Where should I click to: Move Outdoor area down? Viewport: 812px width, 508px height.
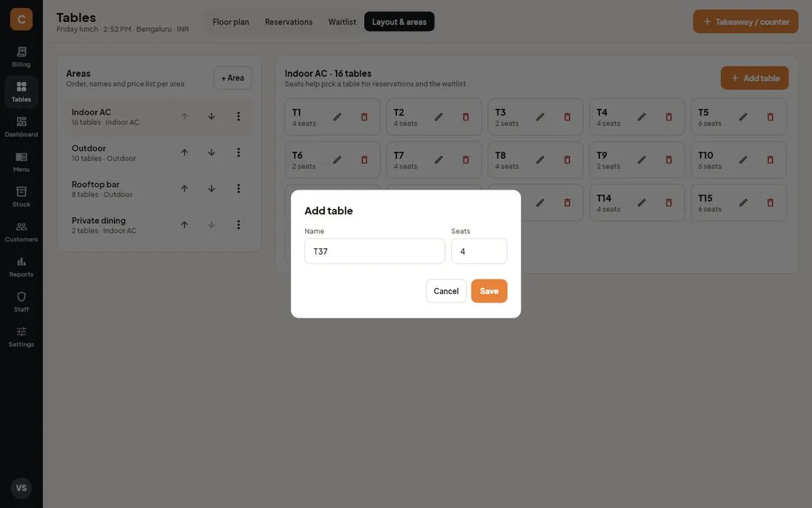click(211, 153)
